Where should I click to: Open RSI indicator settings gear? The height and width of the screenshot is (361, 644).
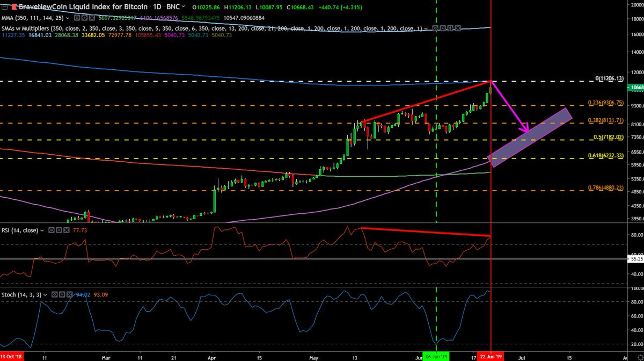(x=59, y=230)
